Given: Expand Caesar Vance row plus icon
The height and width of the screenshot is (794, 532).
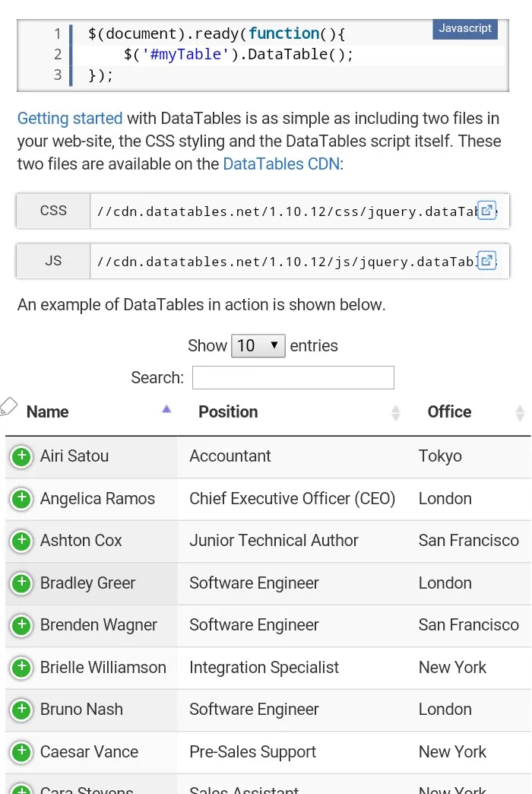Looking at the screenshot, I should 21,752.
